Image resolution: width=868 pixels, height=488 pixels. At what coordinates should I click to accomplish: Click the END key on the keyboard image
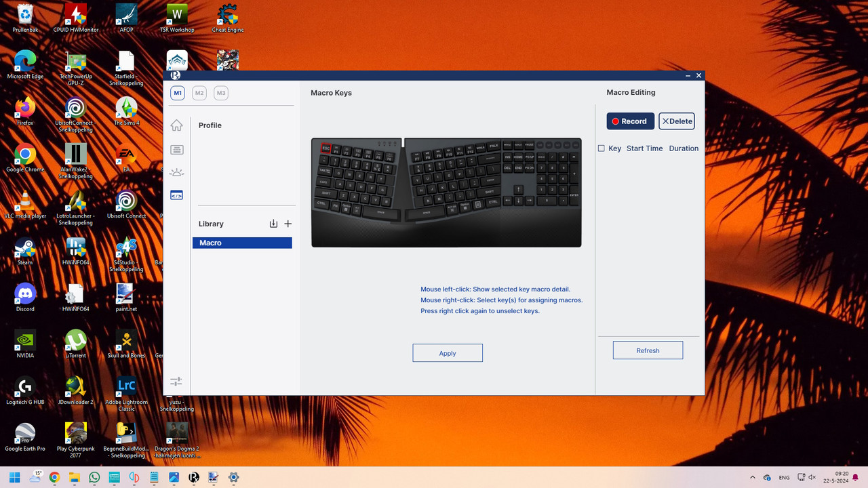[518, 167]
